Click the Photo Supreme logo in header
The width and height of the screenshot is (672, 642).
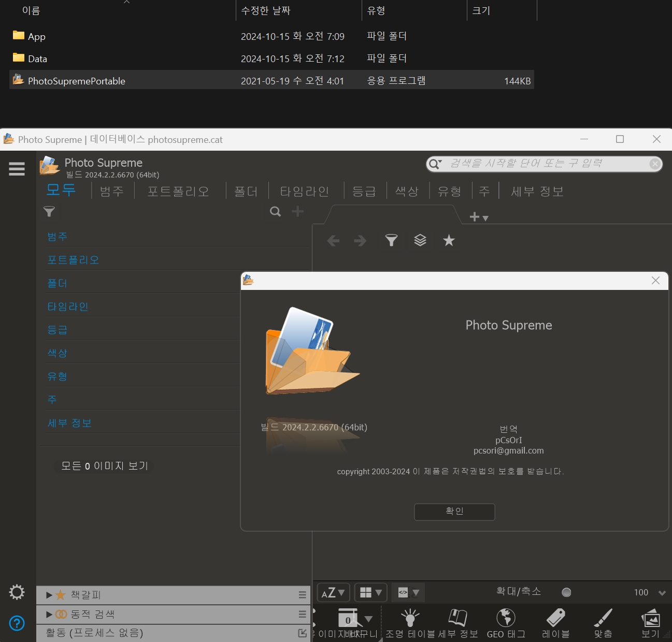pos(49,166)
